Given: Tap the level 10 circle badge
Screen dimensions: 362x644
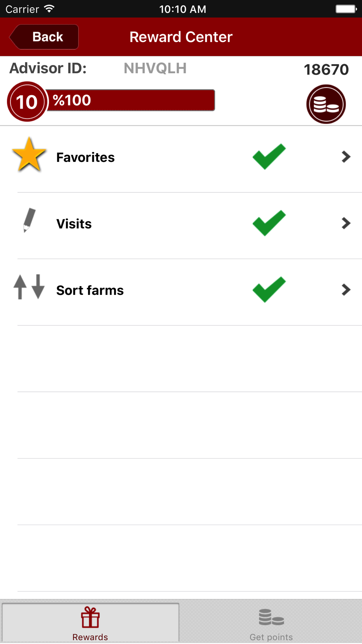Looking at the screenshot, I should [x=27, y=101].
